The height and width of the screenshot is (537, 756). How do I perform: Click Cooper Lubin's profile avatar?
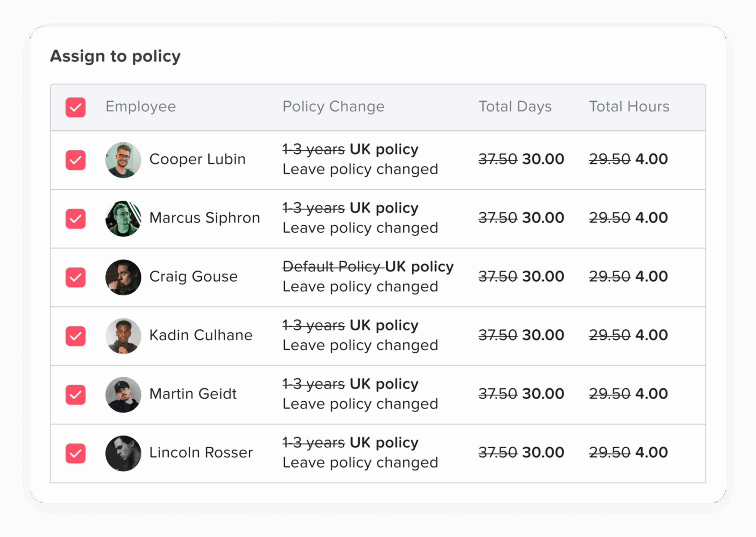click(123, 160)
